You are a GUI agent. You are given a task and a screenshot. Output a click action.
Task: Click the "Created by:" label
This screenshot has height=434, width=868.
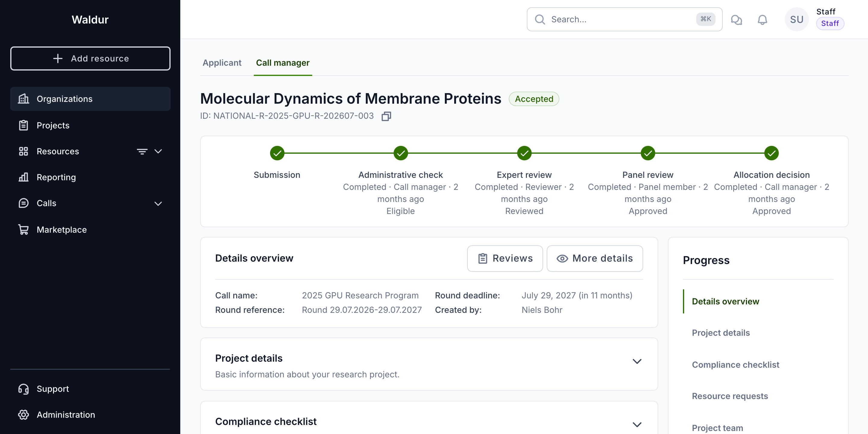pos(458,310)
